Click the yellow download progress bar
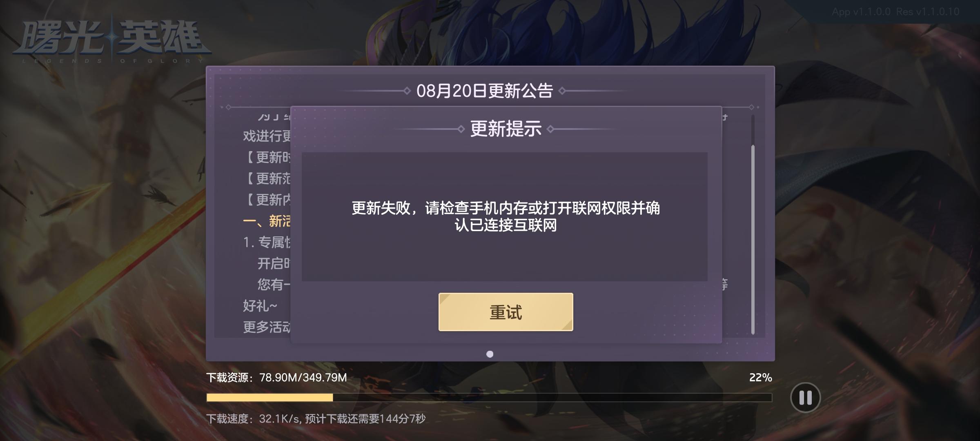The width and height of the screenshot is (980, 441). pyautogui.click(x=489, y=397)
